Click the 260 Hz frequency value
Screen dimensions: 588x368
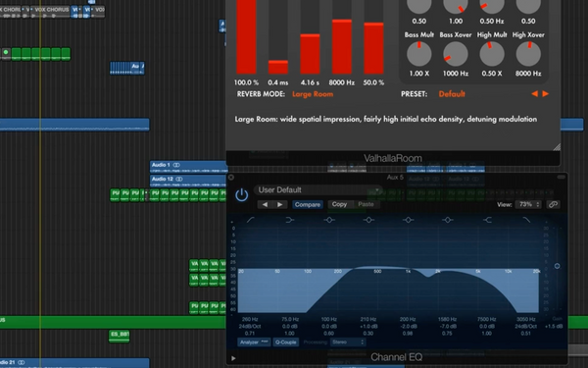coord(250,319)
